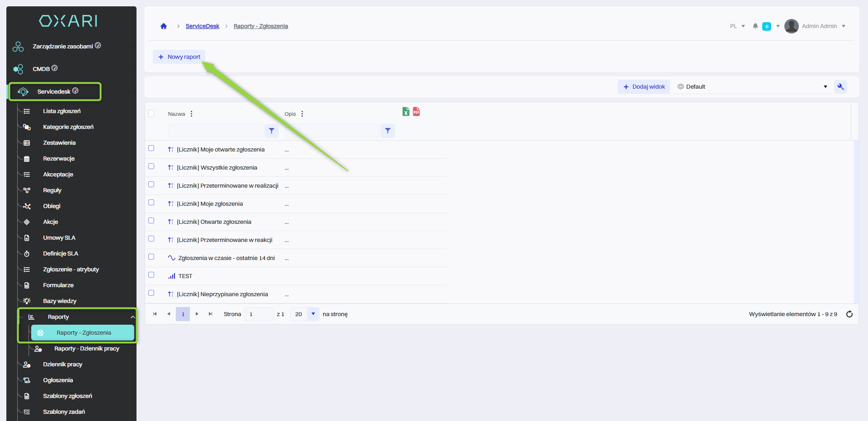This screenshot has height=421, width=868.
Task: Select Raporty - Dziennik pracy menu item
Action: (86, 349)
